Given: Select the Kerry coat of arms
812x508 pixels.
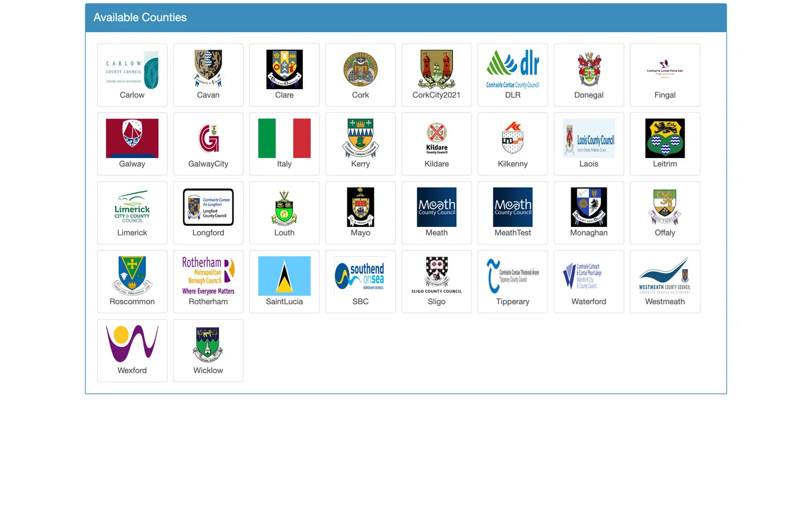Looking at the screenshot, I should point(360,138).
